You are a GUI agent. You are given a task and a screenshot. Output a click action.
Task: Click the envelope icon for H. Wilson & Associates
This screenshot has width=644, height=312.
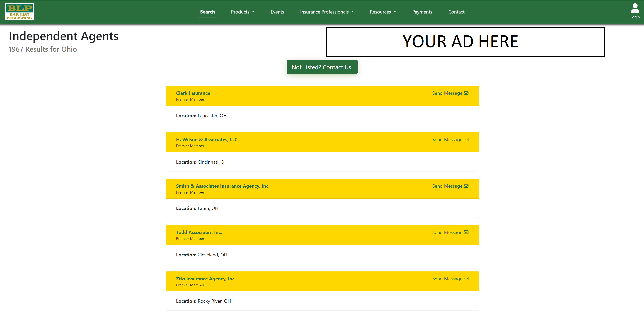[x=466, y=139]
